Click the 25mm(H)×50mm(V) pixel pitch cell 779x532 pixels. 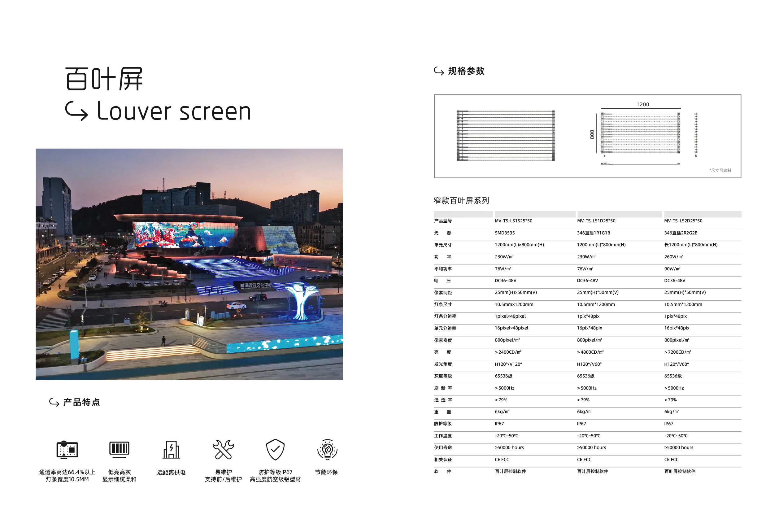[x=516, y=292]
